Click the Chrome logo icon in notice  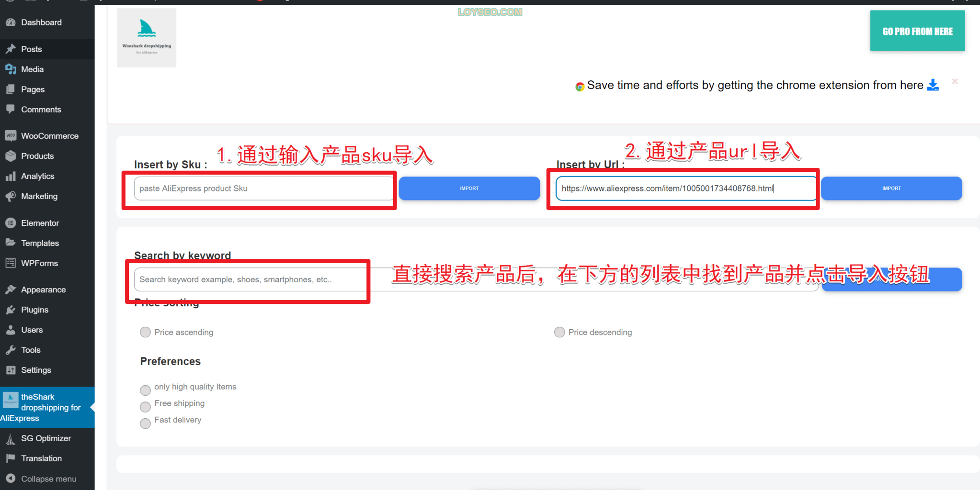[x=580, y=87]
